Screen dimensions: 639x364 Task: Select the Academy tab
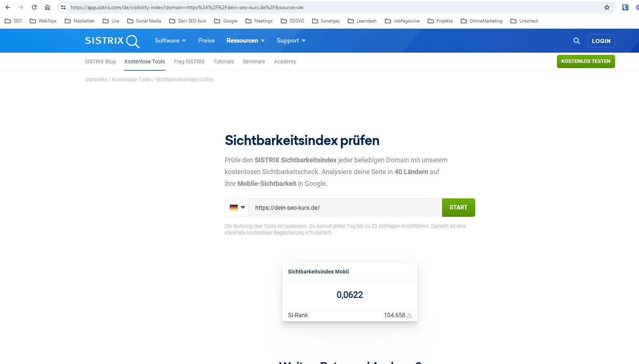click(x=285, y=61)
